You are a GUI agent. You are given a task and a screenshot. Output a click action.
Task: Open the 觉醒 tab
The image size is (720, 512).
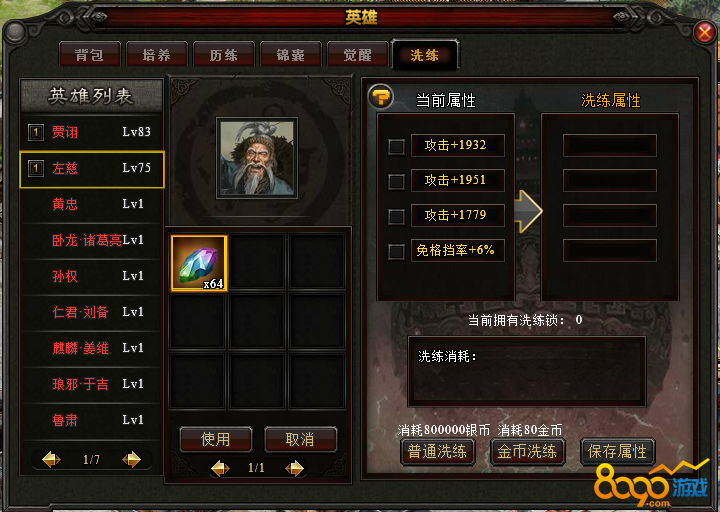click(x=358, y=55)
